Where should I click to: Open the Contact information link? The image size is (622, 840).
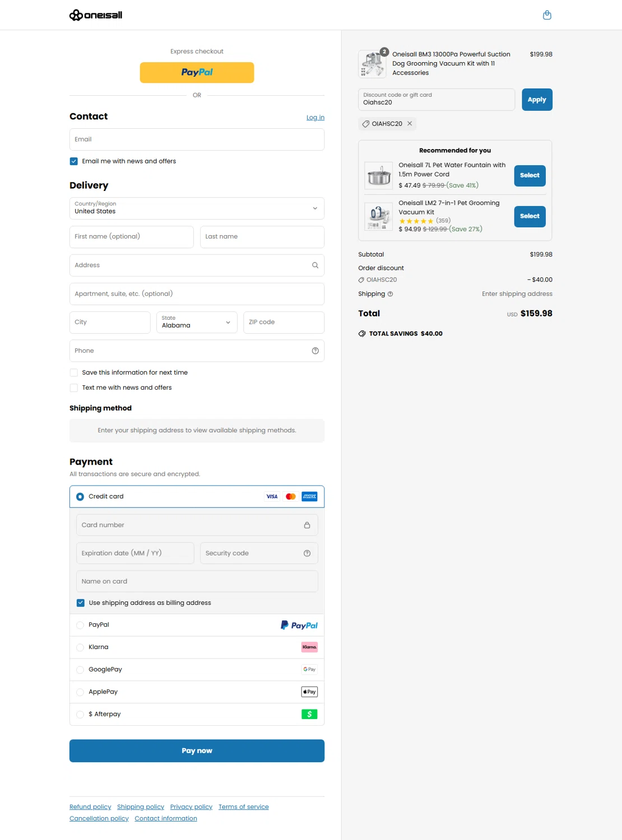[x=166, y=819]
